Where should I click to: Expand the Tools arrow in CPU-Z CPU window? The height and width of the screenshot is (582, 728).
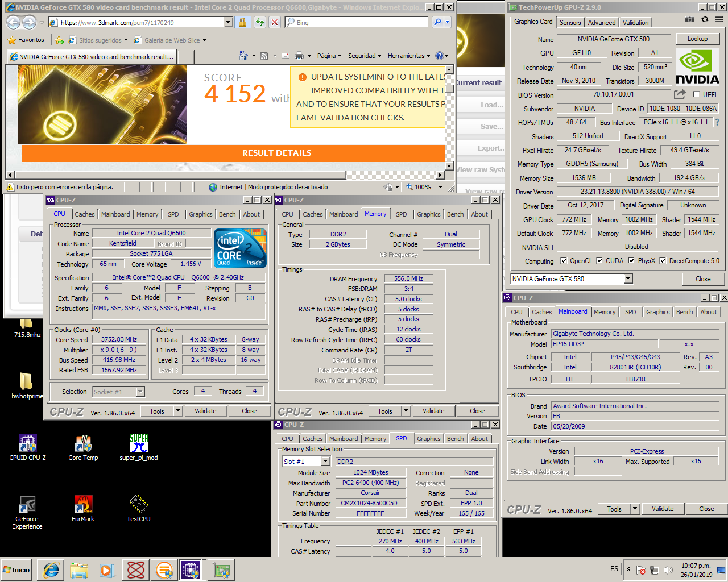click(177, 411)
